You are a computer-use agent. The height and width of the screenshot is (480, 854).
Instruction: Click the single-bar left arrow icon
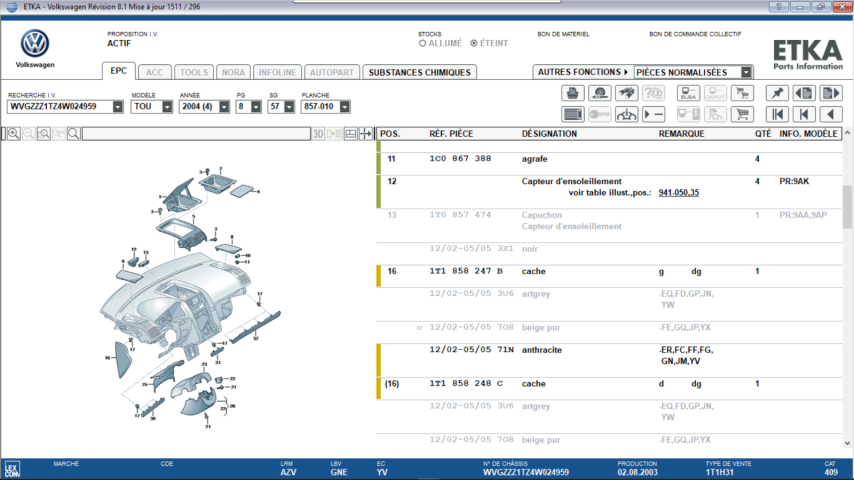tap(804, 114)
